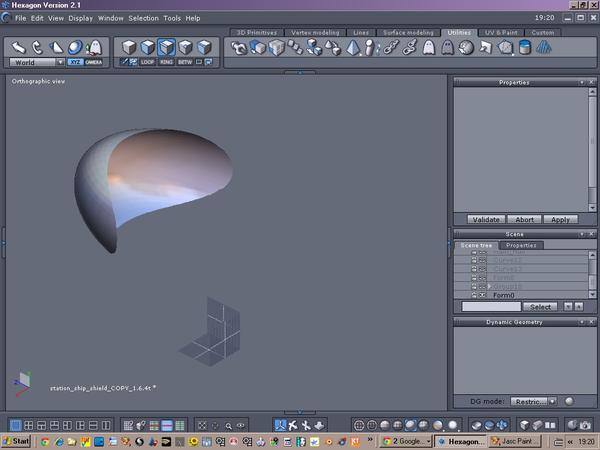Screen dimensions: 600x450
Task: Select the rotate manipulator tool icon
Action: point(37,46)
